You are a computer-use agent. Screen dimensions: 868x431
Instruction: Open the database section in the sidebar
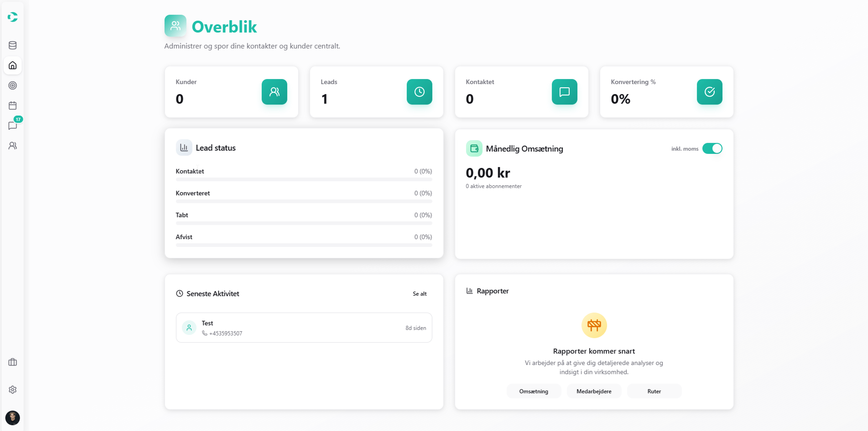[x=12, y=45]
